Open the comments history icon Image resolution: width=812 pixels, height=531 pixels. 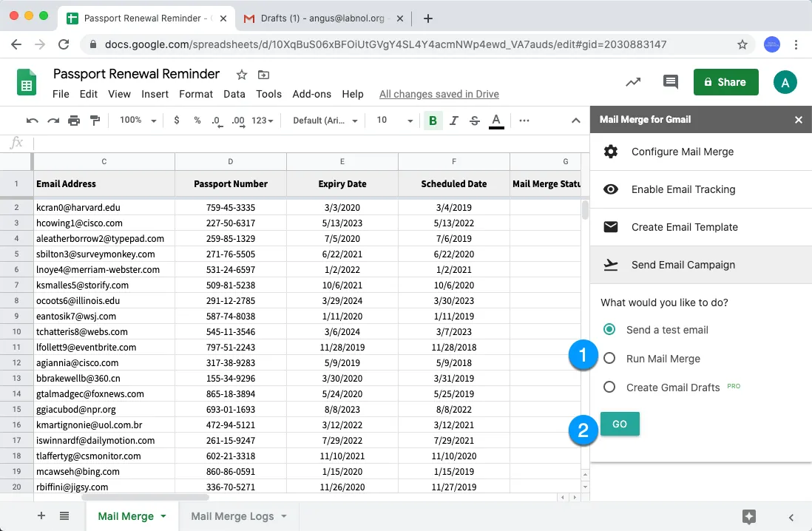pyautogui.click(x=671, y=82)
